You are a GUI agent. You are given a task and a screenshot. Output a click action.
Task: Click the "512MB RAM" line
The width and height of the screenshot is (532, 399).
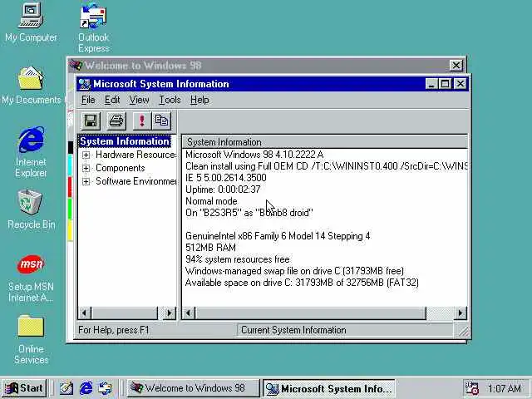(210, 248)
